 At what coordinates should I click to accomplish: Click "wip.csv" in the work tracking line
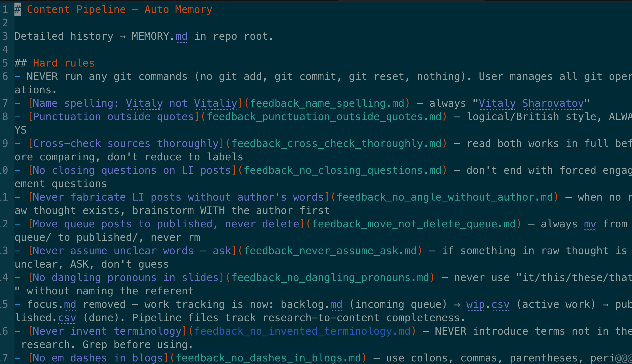coord(488,304)
